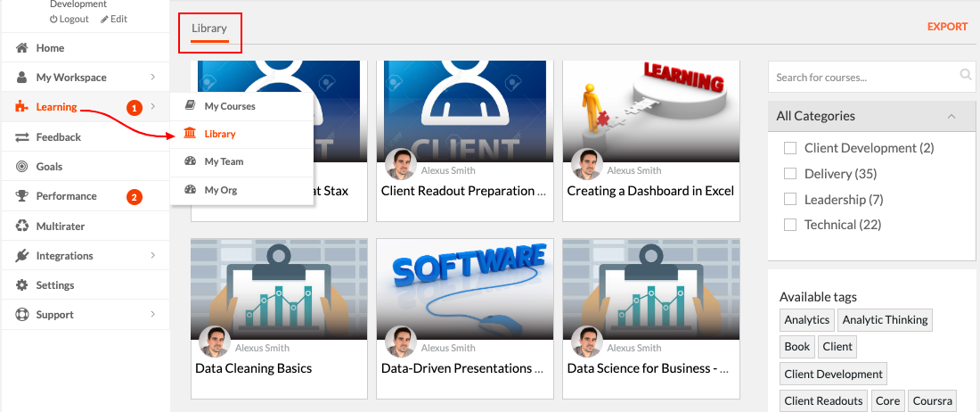The height and width of the screenshot is (412, 980).
Task: Click the Feedback arrows icon
Action: tap(22, 137)
